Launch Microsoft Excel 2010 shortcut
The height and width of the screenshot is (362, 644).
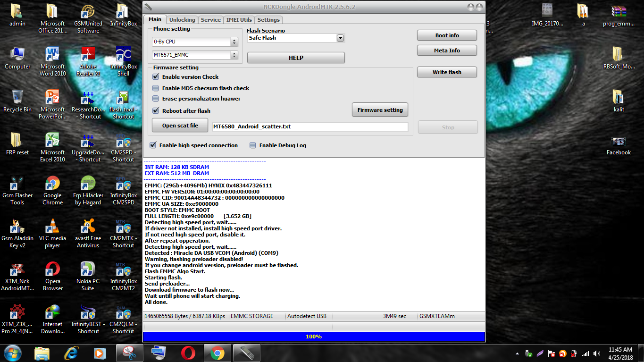pos(52,147)
